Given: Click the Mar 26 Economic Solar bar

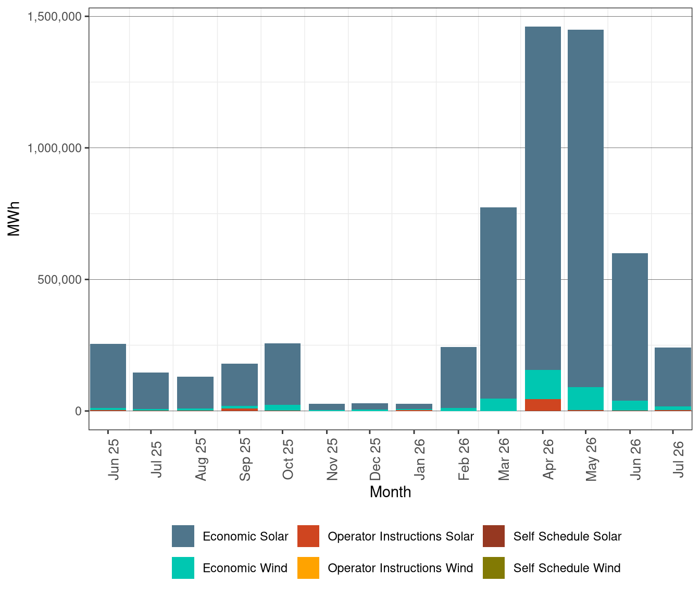Looking at the screenshot, I should (498, 303).
